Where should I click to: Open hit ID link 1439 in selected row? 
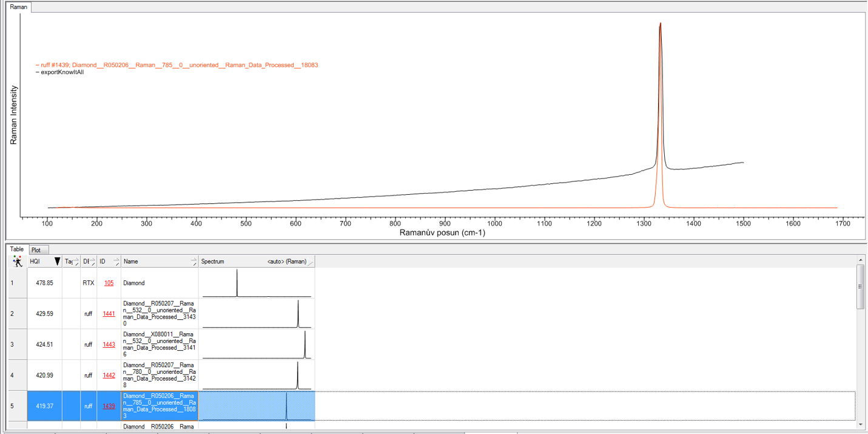tap(109, 406)
